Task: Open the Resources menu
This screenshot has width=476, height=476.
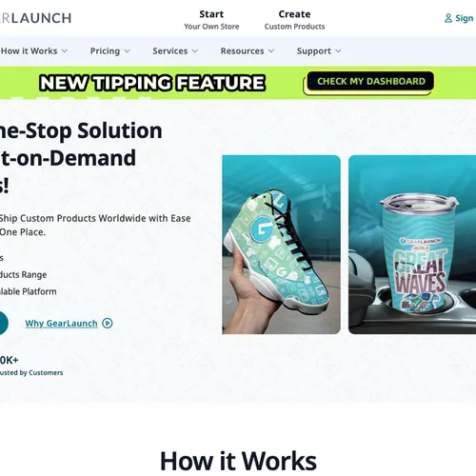Action: (x=242, y=50)
